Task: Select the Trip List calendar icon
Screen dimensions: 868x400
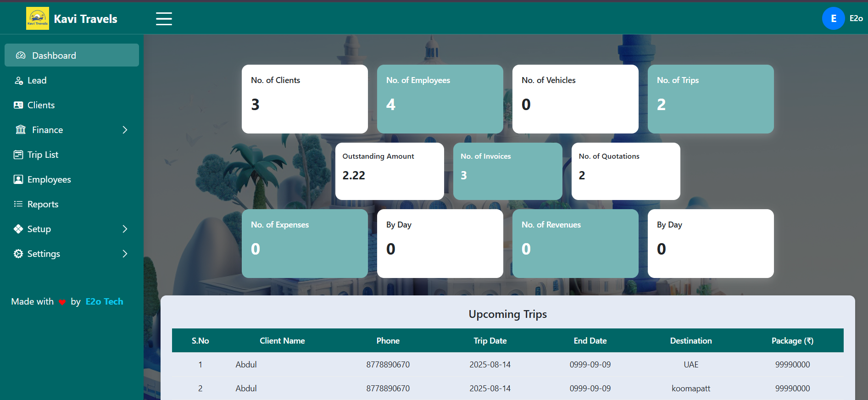Action: coord(18,155)
